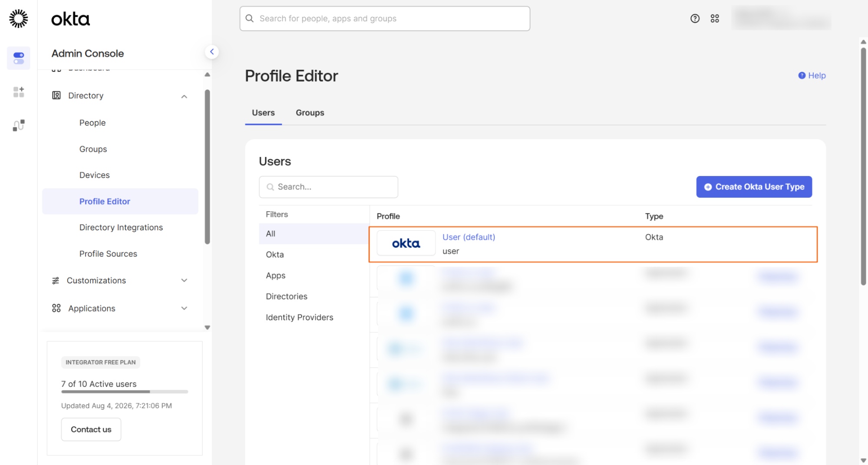This screenshot has width=868, height=465.
Task: Switch to the Groups tab
Action: [x=310, y=113]
